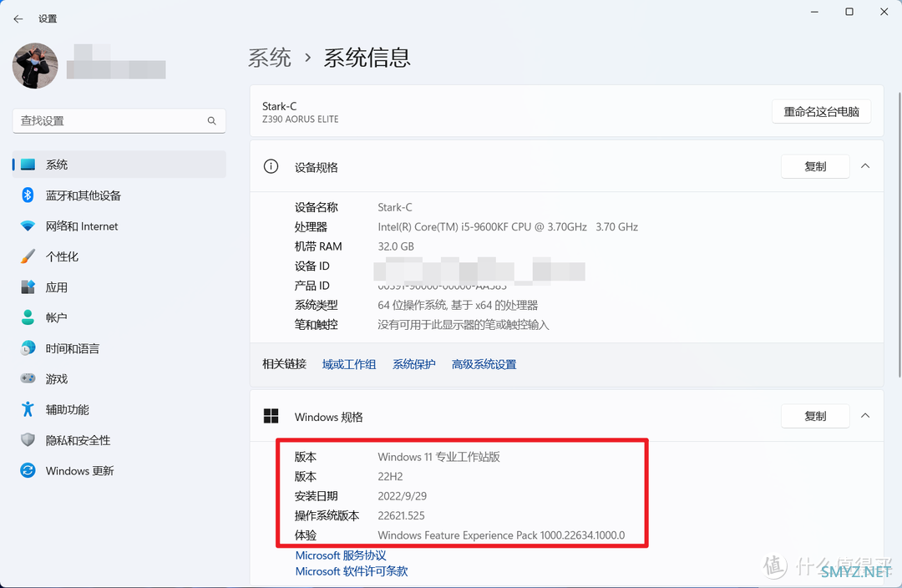Select the 22H2 version value

coord(390,477)
